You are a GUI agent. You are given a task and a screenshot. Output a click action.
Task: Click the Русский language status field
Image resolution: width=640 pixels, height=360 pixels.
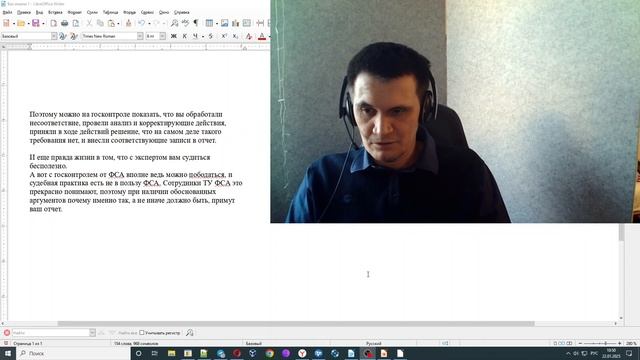[373, 344]
